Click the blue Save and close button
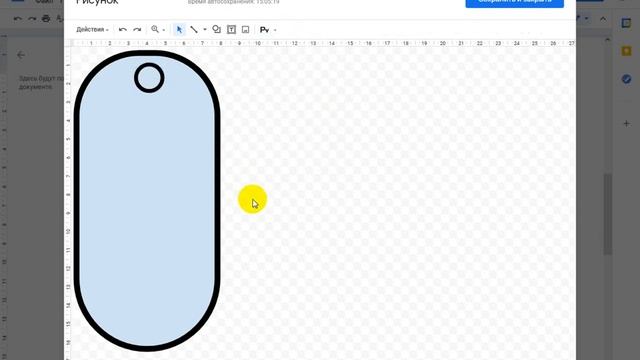640x360 pixels. coord(515,2)
